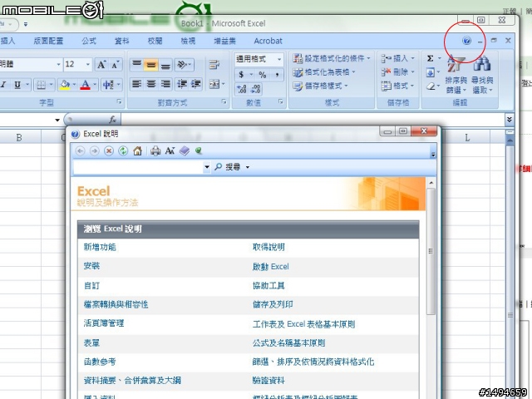The height and width of the screenshot is (399, 532).
Task: Change Help font size
Action: (x=170, y=151)
